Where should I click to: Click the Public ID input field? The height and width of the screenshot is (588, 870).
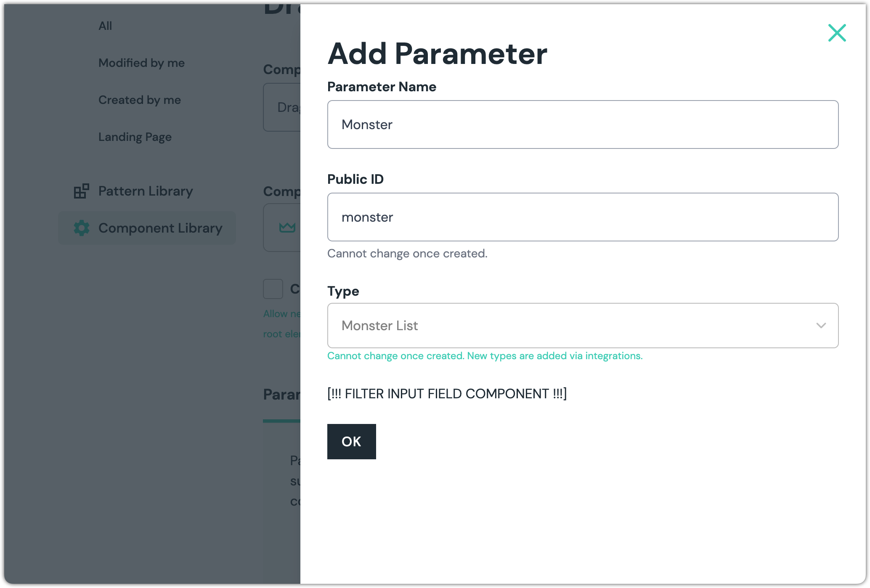(582, 217)
